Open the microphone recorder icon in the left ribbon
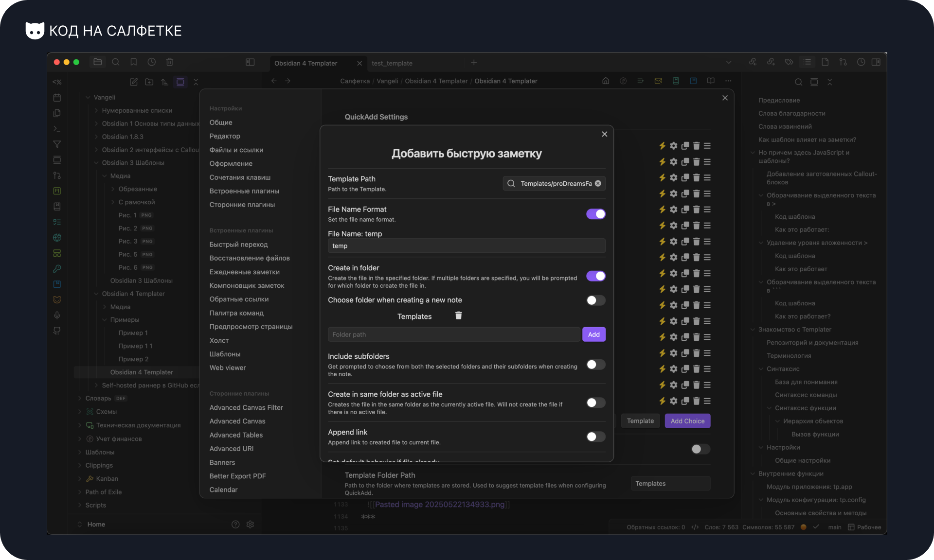Image resolution: width=934 pixels, height=560 pixels. tap(57, 315)
